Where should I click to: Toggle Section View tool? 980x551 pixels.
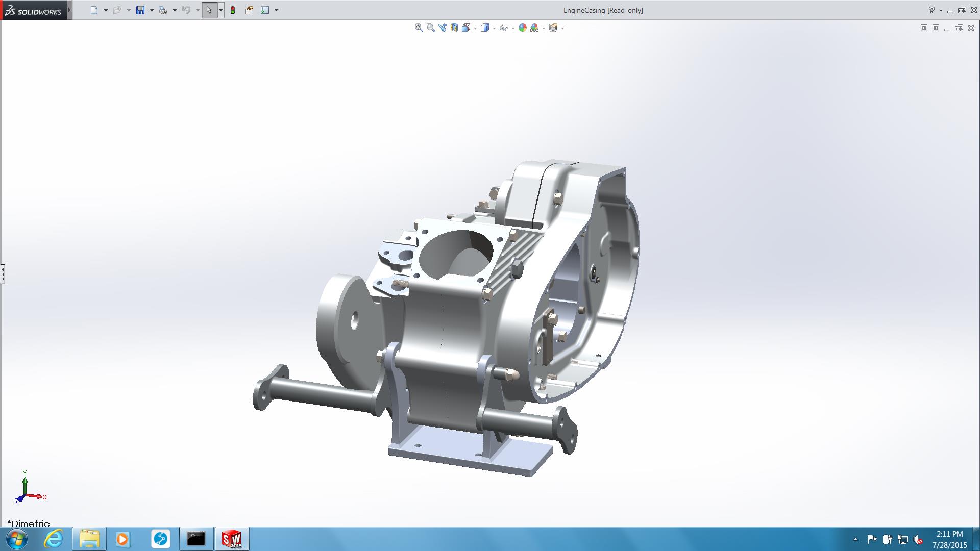pos(454,28)
